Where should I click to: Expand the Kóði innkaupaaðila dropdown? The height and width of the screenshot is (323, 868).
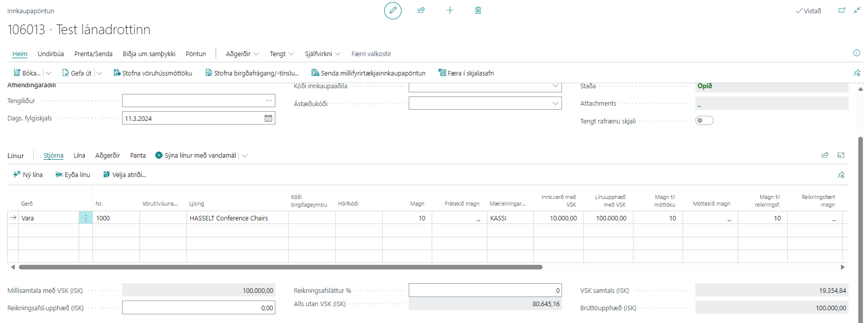555,86
